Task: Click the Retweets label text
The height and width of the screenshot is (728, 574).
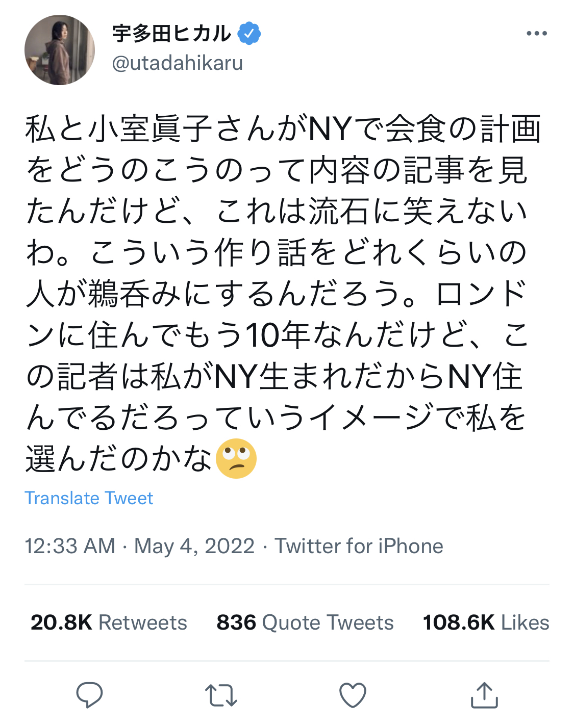Action: (142, 622)
